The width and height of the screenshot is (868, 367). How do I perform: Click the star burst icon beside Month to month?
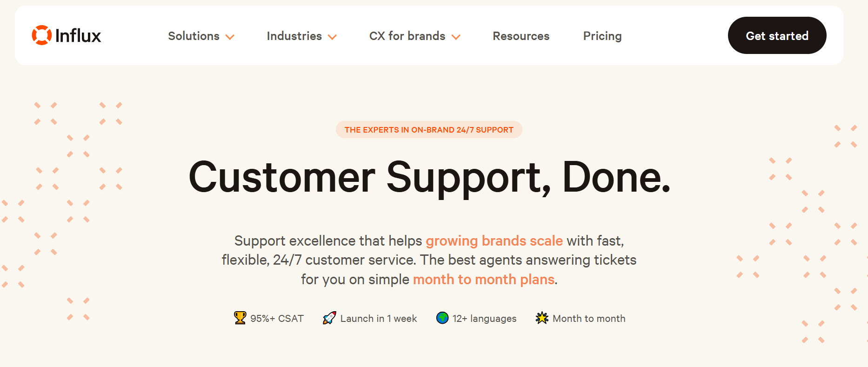[x=542, y=318]
